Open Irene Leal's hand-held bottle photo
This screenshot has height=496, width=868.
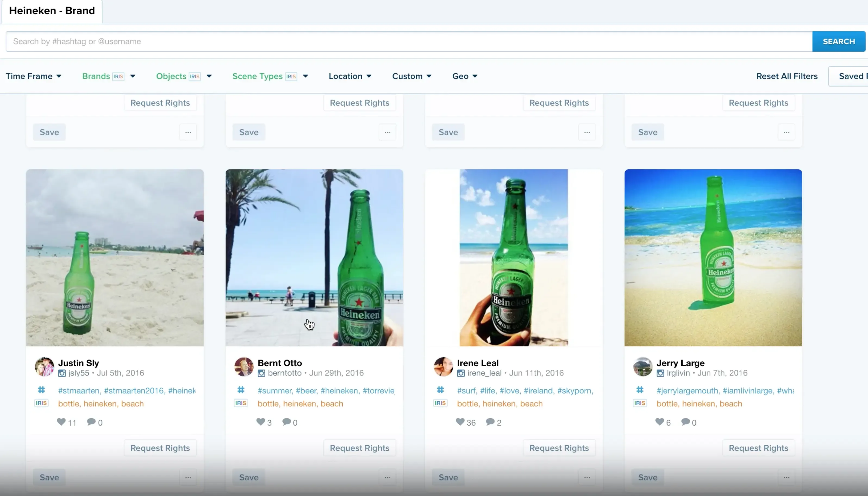(514, 258)
